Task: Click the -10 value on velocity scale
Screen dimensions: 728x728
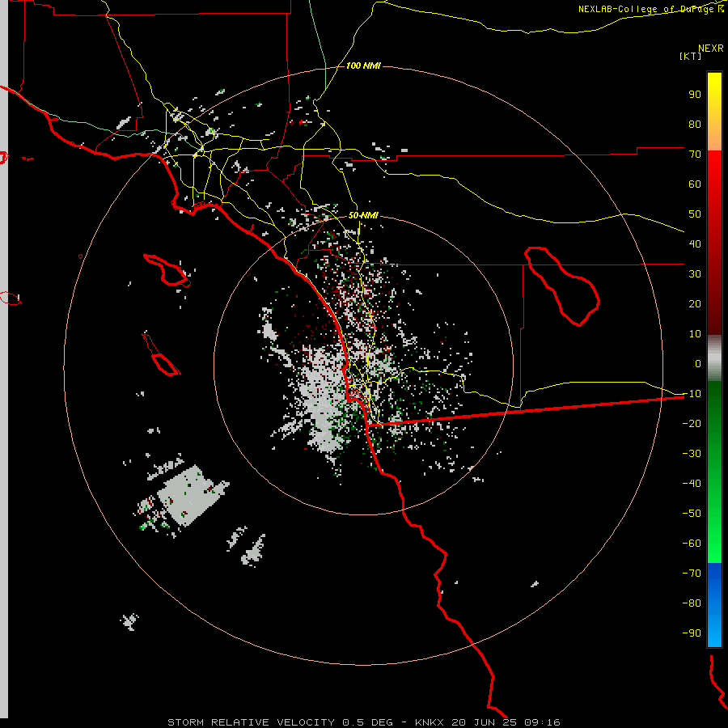Action: click(692, 394)
